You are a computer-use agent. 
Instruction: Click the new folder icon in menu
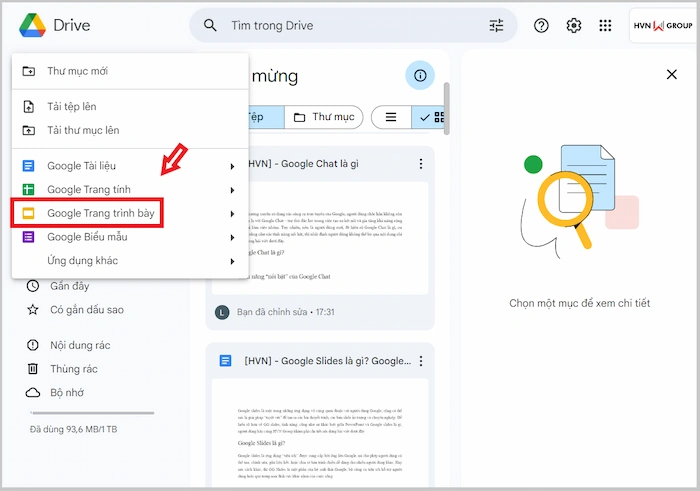pos(29,71)
